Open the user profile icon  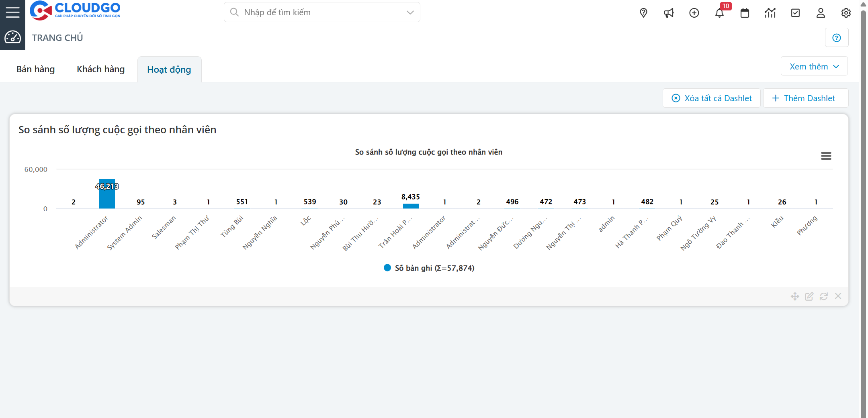click(x=821, y=13)
